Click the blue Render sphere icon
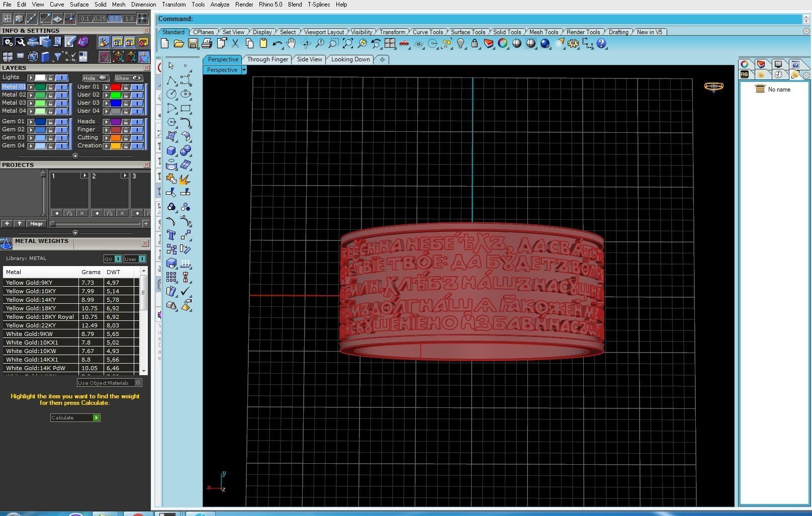Image resolution: width=812 pixels, height=516 pixels. tap(545, 44)
